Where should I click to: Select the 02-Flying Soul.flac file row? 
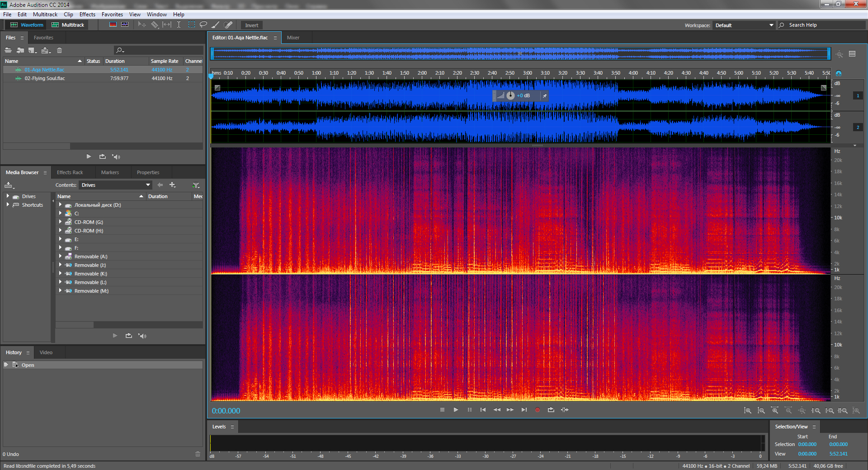(x=103, y=78)
